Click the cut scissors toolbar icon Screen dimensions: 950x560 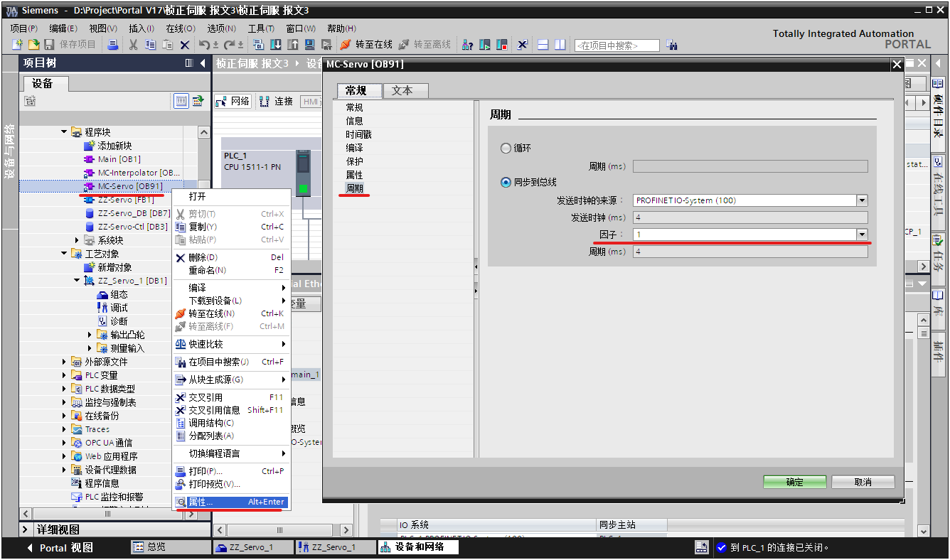pyautogui.click(x=133, y=44)
